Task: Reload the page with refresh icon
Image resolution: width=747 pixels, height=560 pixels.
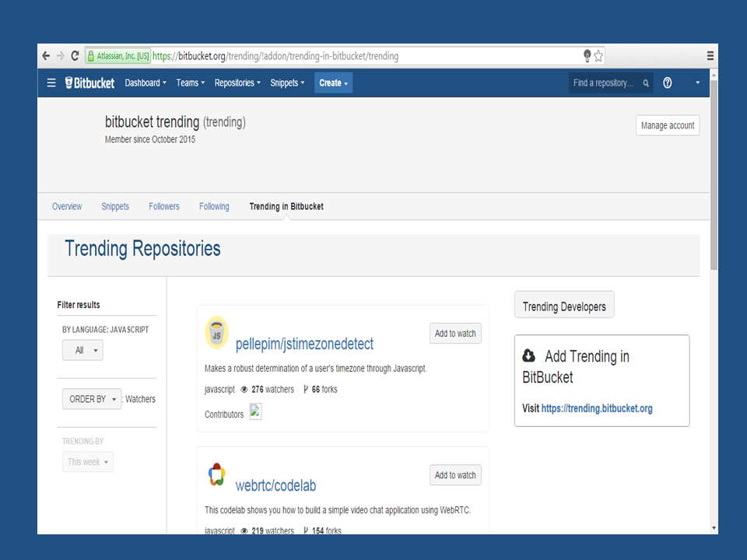Action: 75,56
